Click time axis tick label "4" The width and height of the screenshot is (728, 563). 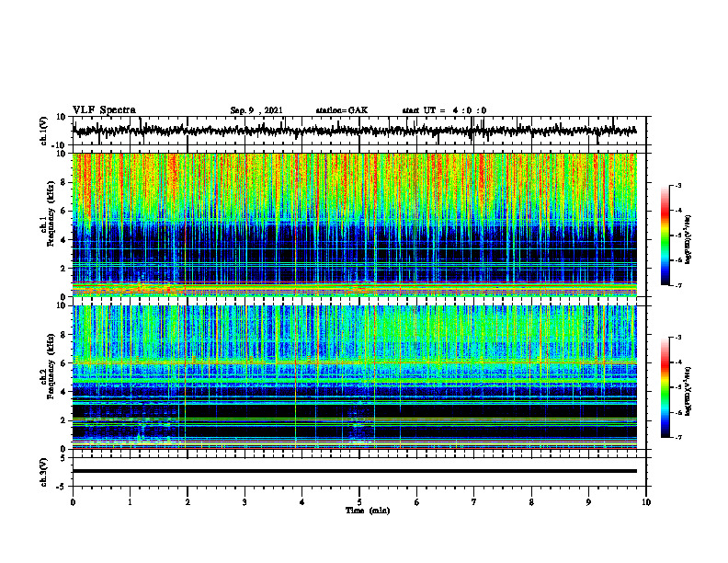coord(302,502)
